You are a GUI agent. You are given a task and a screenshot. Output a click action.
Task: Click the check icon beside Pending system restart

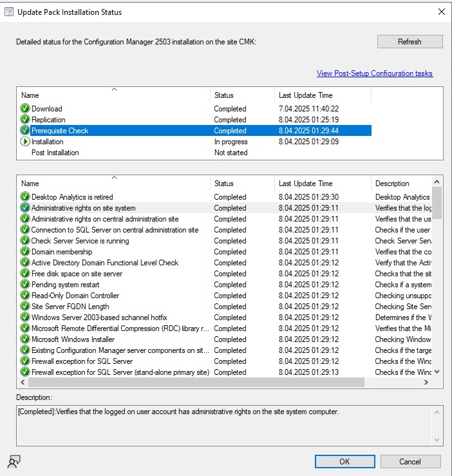coord(25,285)
